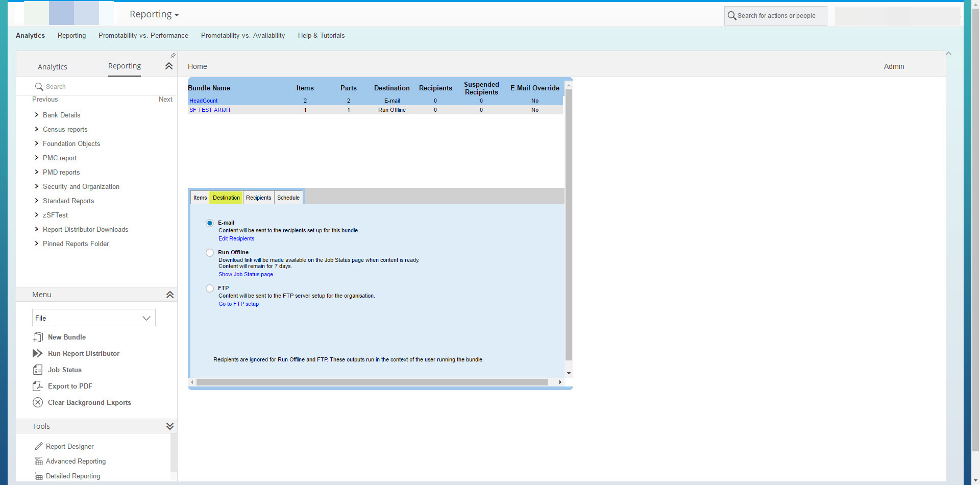Choose the FTP destination radio button
Screen dimensions: 980x485
point(210,288)
